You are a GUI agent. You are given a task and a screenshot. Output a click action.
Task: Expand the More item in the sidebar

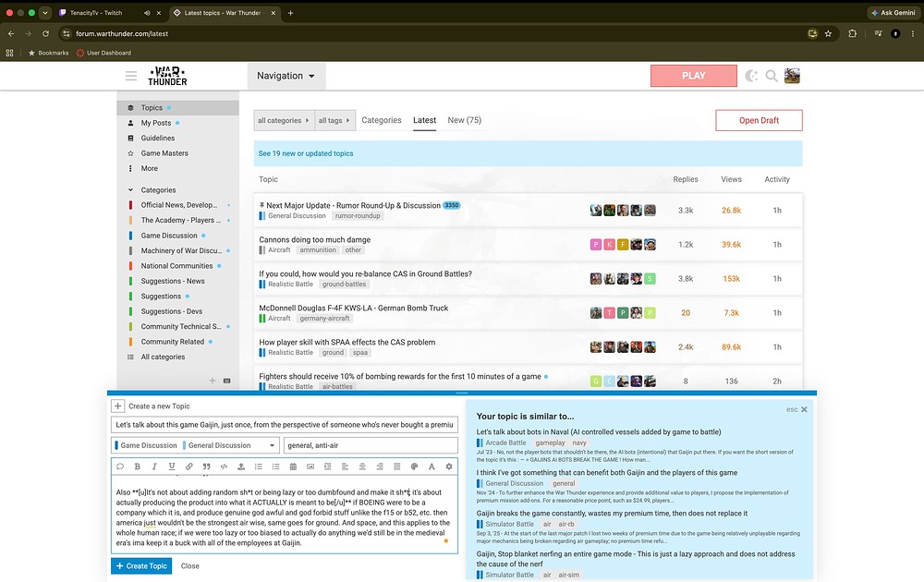[x=149, y=168]
